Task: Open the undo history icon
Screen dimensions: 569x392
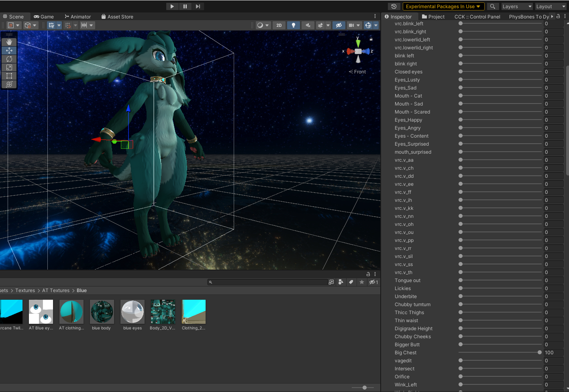Action: pyautogui.click(x=394, y=6)
